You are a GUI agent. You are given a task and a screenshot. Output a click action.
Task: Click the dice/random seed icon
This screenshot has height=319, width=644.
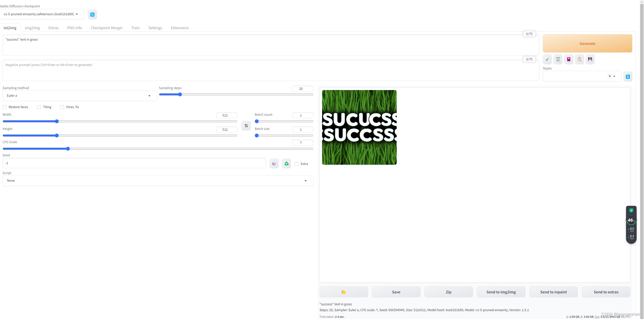[274, 163]
